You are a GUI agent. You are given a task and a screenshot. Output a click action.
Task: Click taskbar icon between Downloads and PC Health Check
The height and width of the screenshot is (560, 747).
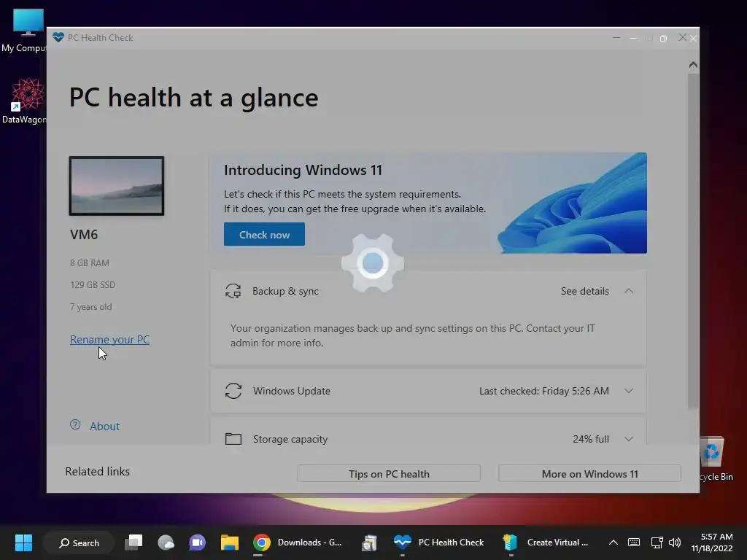pyautogui.click(x=369, y=542)
